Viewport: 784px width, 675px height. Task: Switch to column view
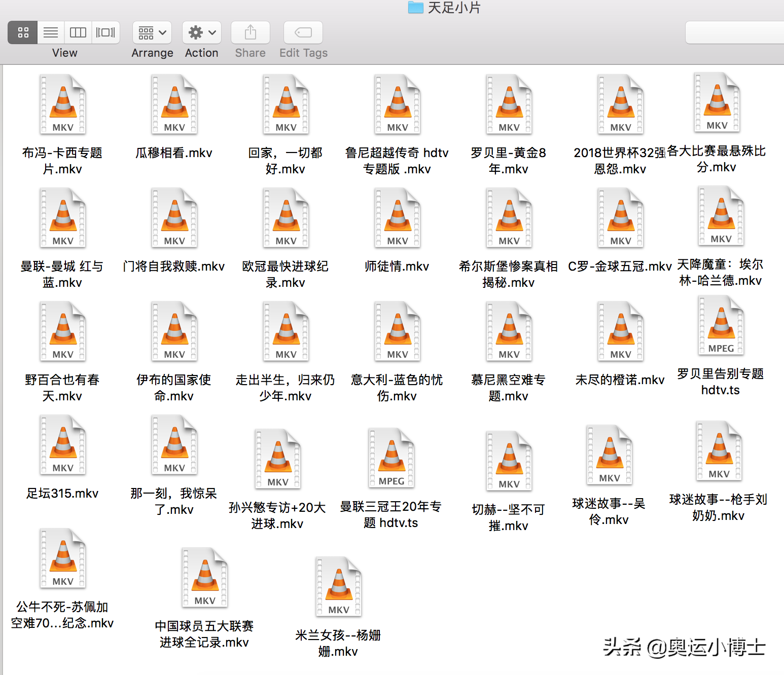pyautogui.click(x=78, y=32)
